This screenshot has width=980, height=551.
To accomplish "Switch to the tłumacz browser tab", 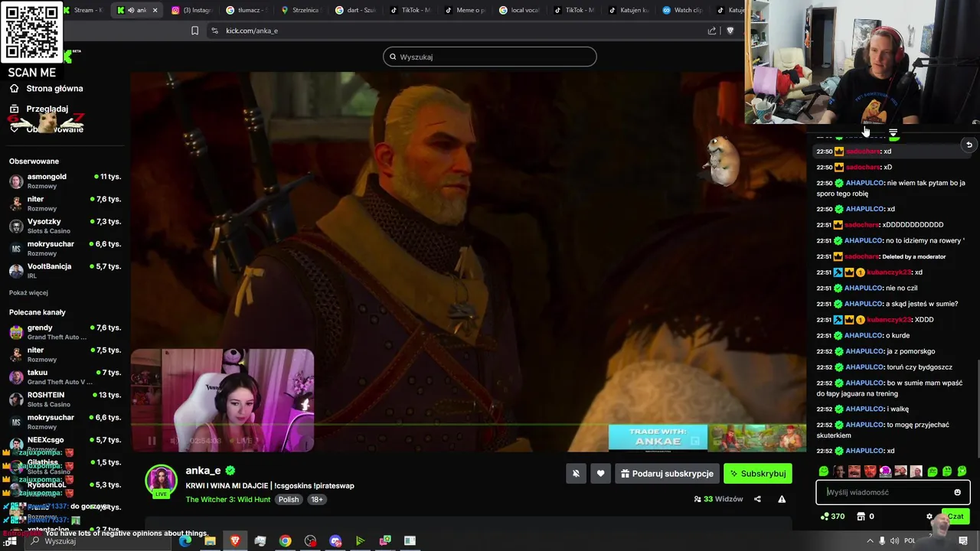I will pos(247,10).
